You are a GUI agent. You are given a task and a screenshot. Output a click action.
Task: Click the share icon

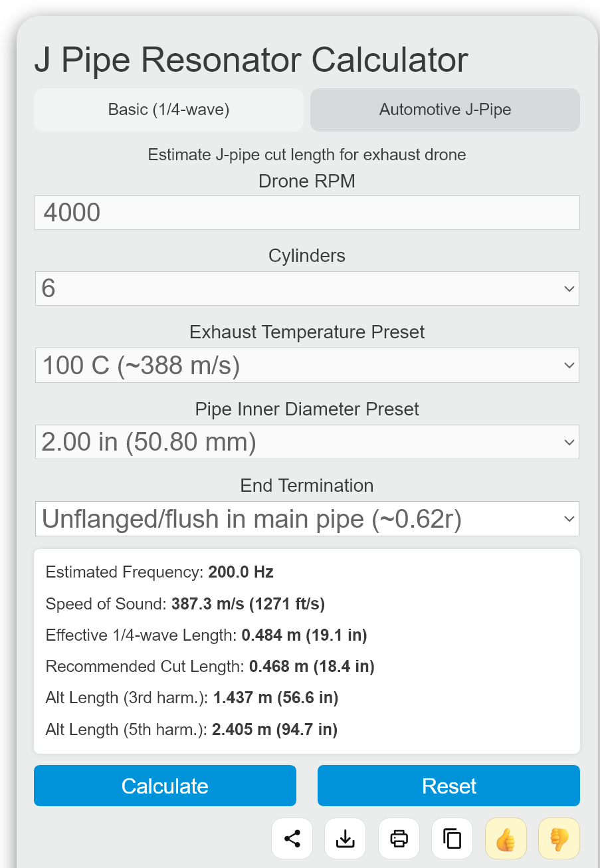point(292,838)
